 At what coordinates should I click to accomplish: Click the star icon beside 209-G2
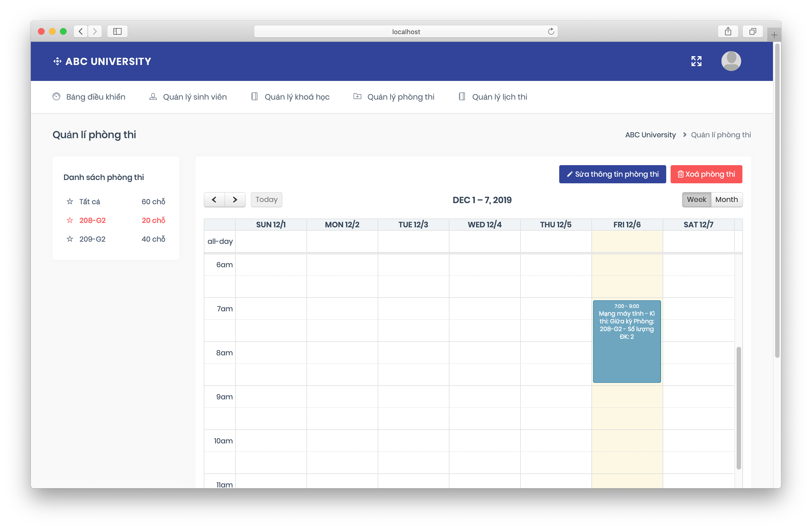point(70,239)
